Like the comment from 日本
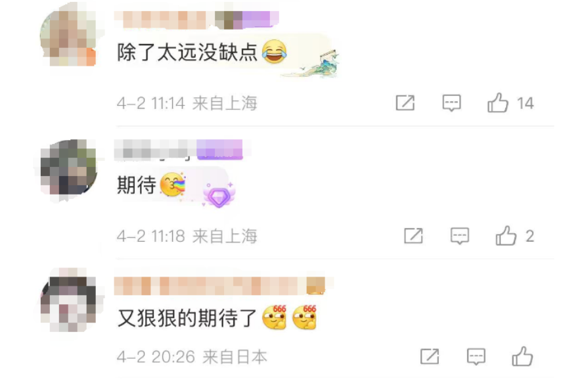The image size is (588, 387). [x=522, y=356]
